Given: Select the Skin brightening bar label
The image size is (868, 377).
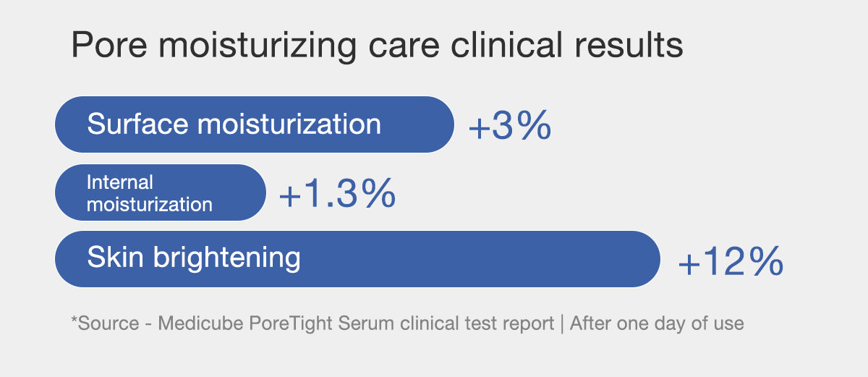Looking at the screenshot, I should pos(194,257).
